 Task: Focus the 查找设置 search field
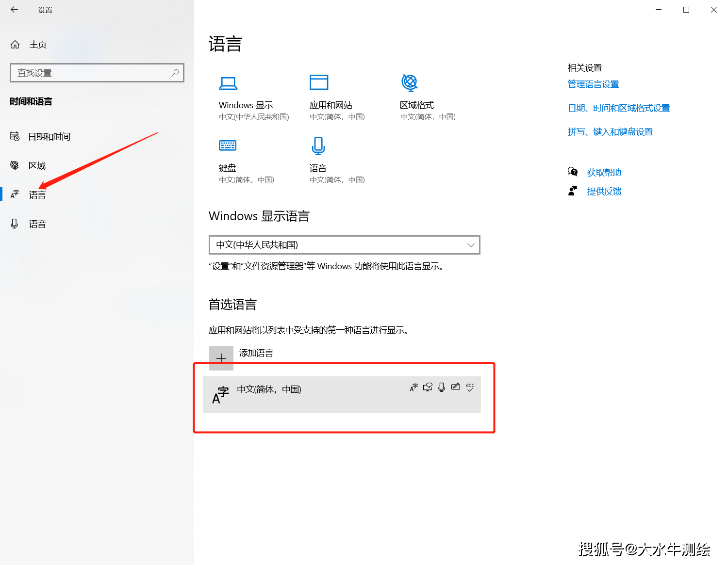pos(97,73)
